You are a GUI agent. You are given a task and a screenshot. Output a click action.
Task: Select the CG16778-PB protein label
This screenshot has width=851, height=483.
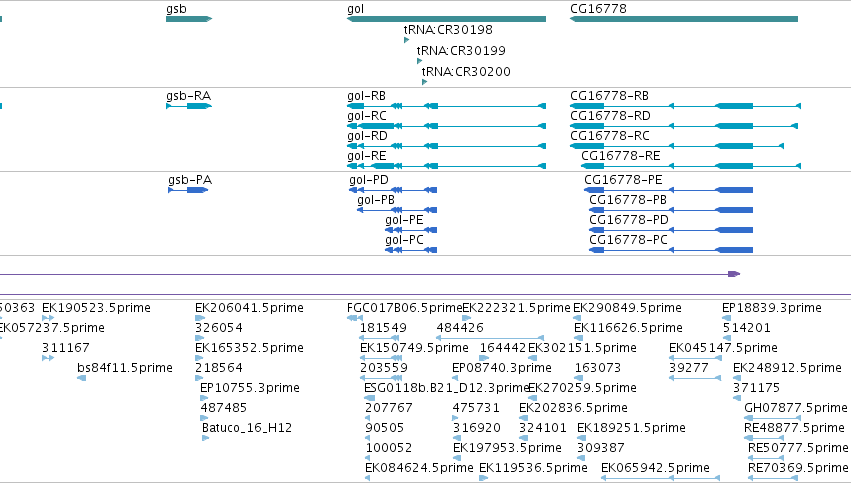(x=628, y=200)
